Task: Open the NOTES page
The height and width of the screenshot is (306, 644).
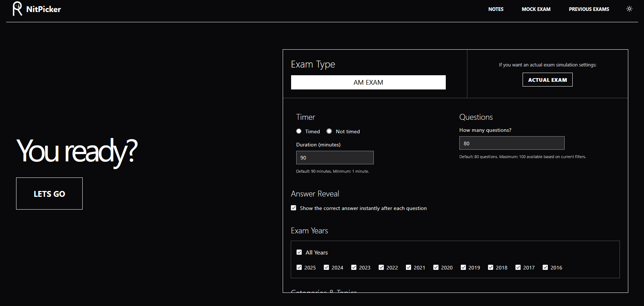Action: [x=496, y=9]
